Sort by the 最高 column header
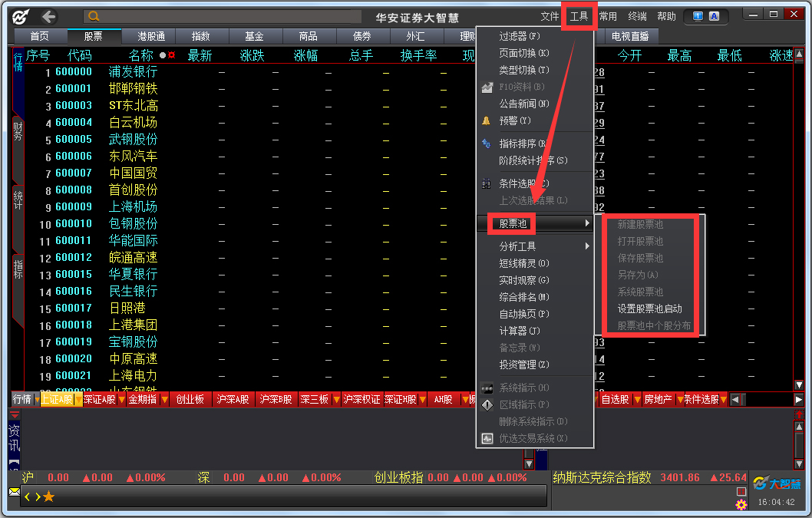Image resolution: width=812 pixels, height=518 pixels. click(x=679, y=55)
